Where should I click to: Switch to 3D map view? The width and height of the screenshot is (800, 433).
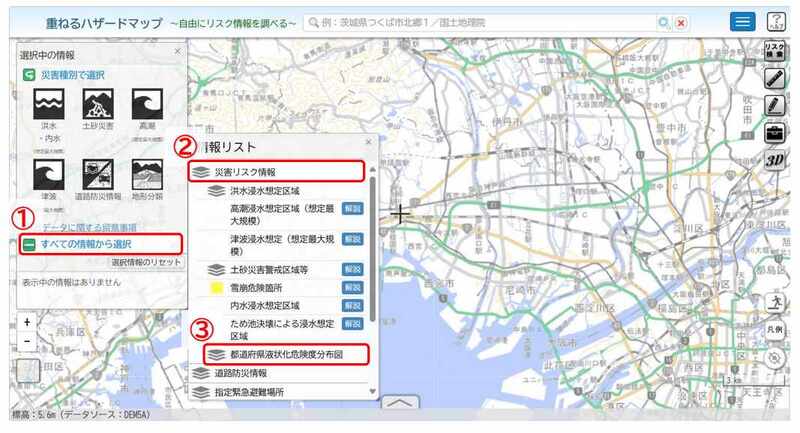(774, 160)
